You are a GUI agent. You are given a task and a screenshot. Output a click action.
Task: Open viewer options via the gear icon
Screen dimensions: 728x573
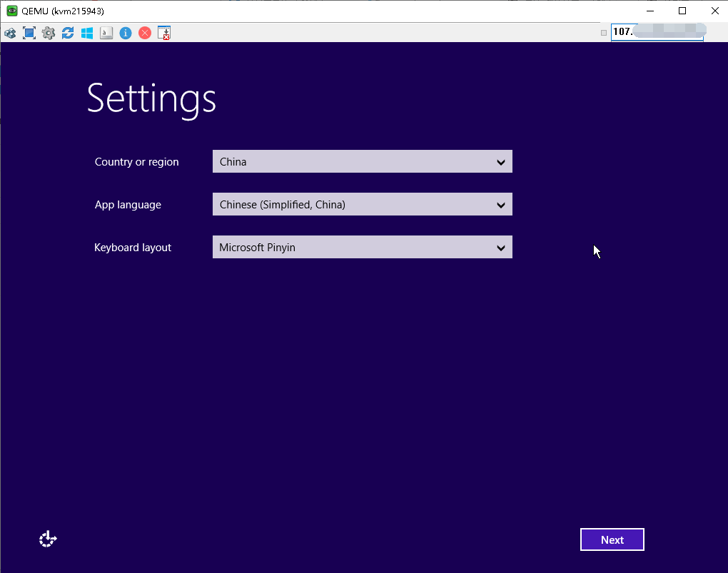coord(49,33)
